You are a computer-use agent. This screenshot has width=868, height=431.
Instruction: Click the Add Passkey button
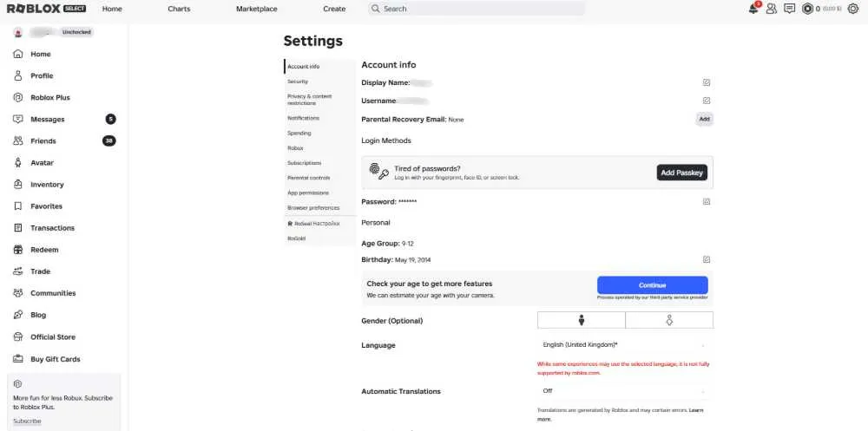(x=682, y=173)
